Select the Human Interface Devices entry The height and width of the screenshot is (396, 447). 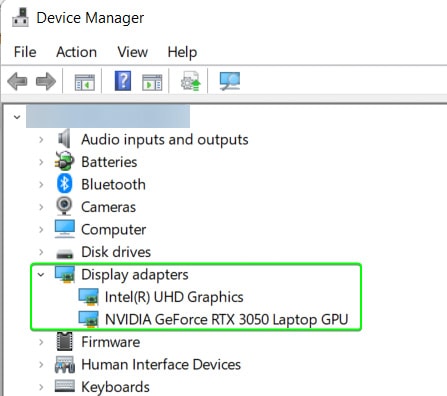click(161, 364)
